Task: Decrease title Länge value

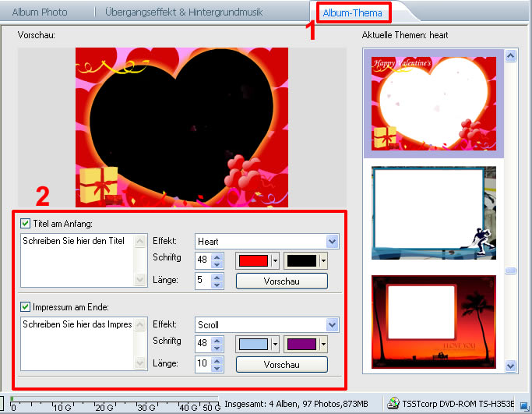Action: (217, 285)
